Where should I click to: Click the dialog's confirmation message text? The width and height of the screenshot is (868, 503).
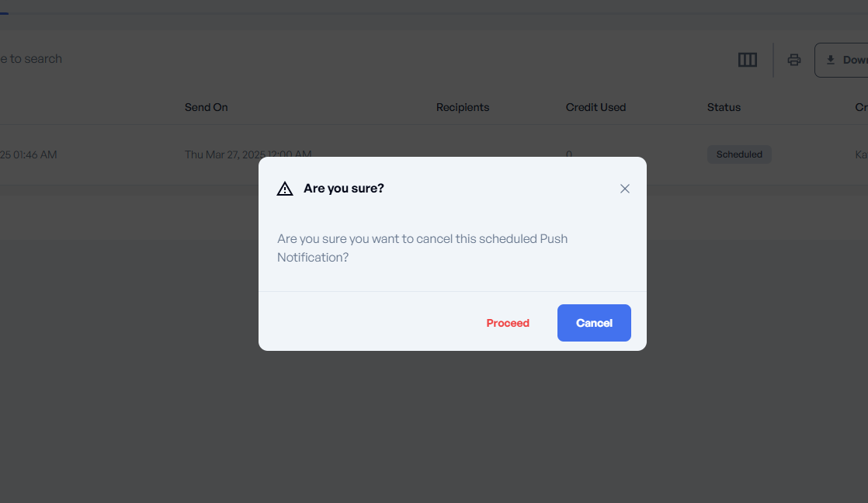(422, 248)
